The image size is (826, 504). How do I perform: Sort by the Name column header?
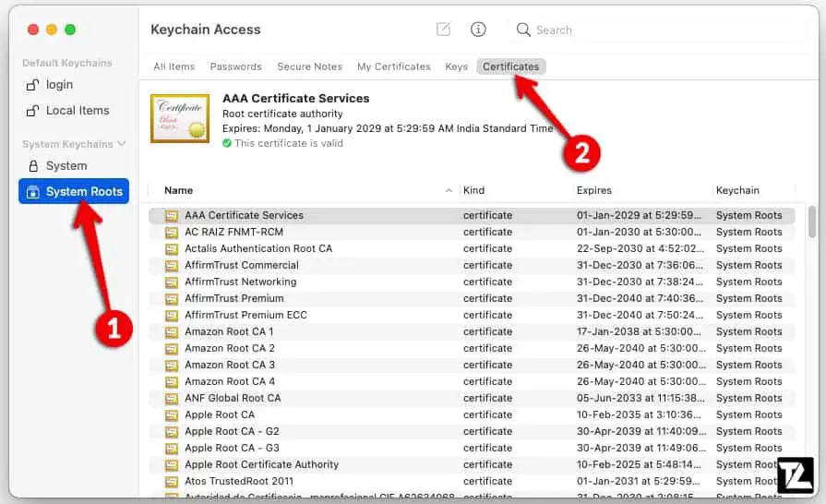(178, 191)
